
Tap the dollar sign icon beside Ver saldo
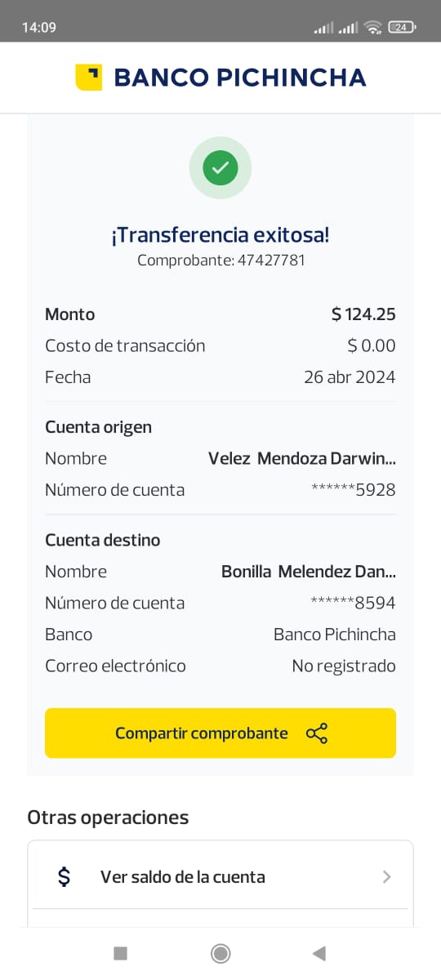[x=65, y=877]
